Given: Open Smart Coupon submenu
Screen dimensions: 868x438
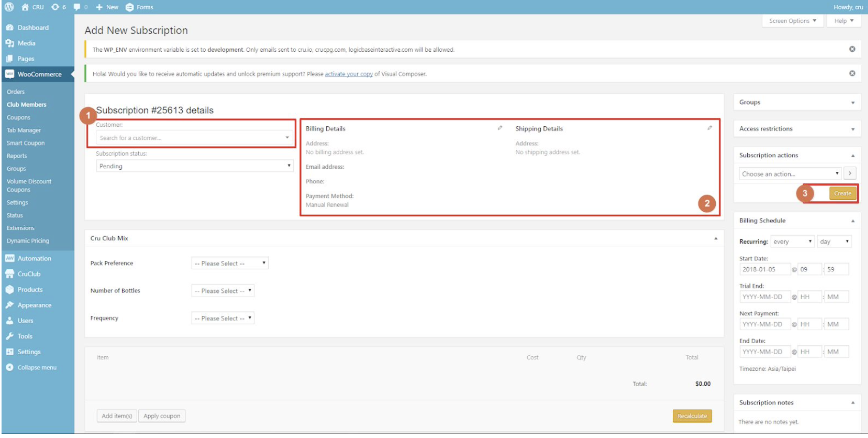Looking at the screenshot, I should point(25,143).
